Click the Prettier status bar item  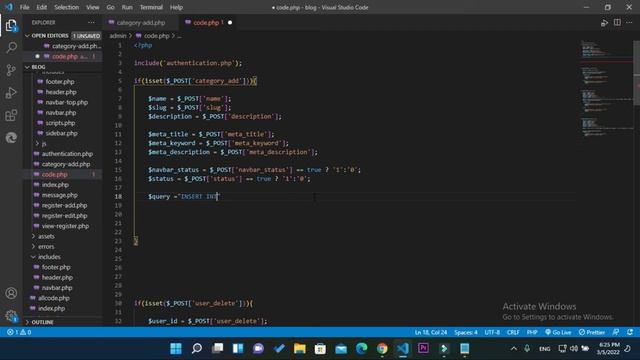tap(592, 332)
